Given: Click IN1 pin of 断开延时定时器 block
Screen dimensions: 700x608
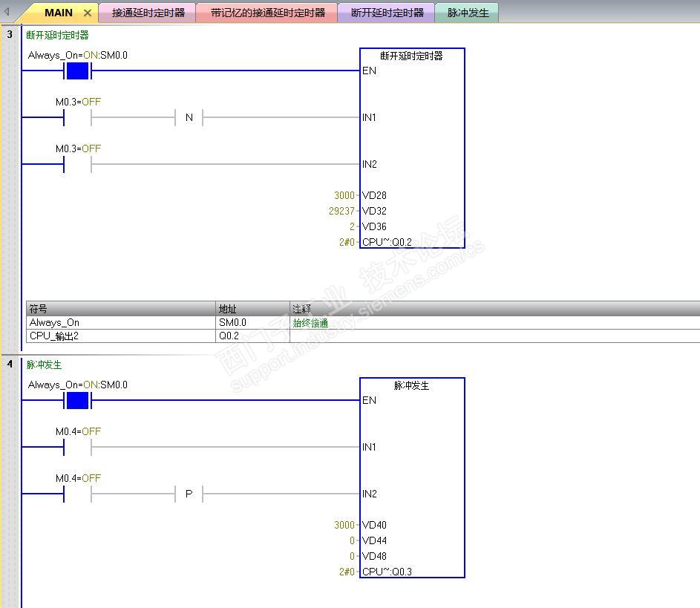Looking at the screenshot, I should [369, 117].
